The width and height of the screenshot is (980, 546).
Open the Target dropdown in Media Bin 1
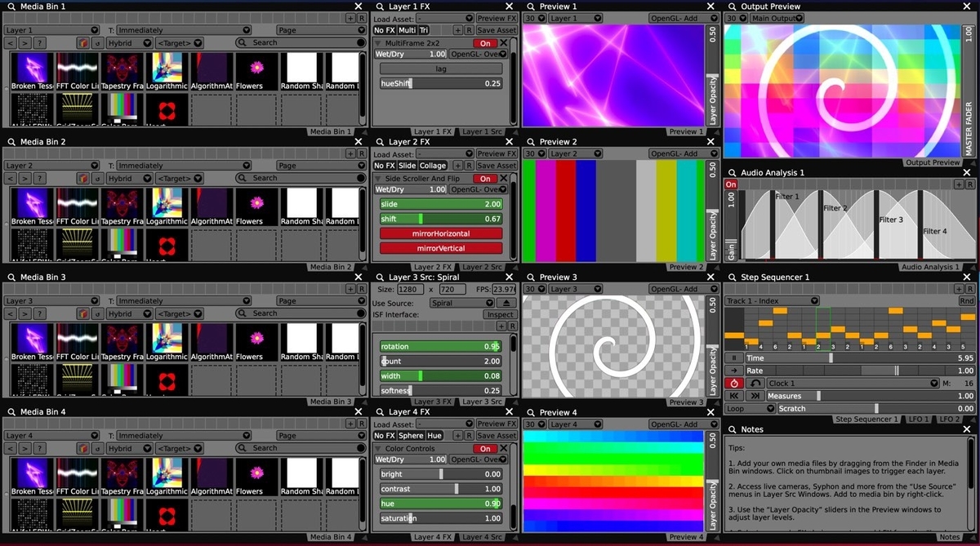(x=180, y=42)
